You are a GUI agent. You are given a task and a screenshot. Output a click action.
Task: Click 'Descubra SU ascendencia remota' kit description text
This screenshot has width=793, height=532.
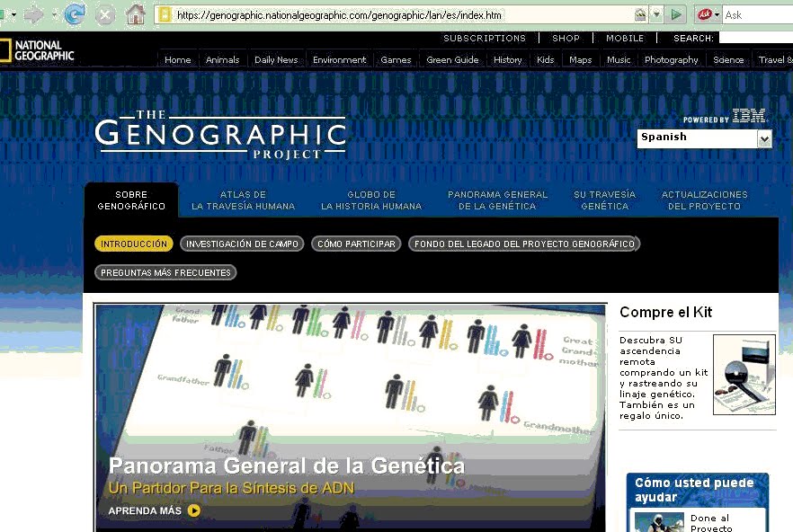664,377
